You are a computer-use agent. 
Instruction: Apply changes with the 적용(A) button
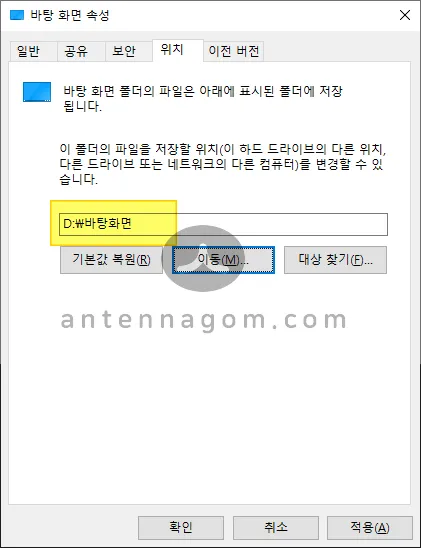coord(370,527)
